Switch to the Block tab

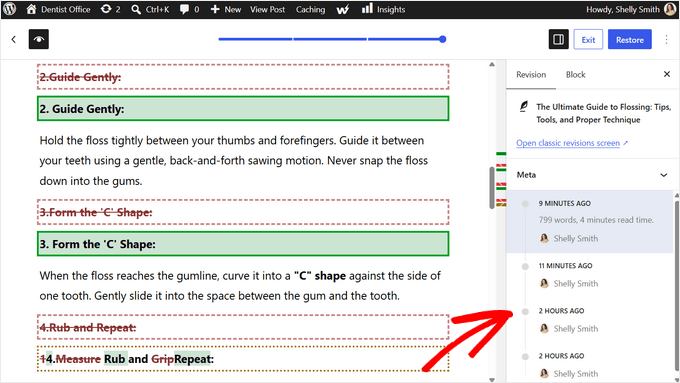tap(575, 75)
